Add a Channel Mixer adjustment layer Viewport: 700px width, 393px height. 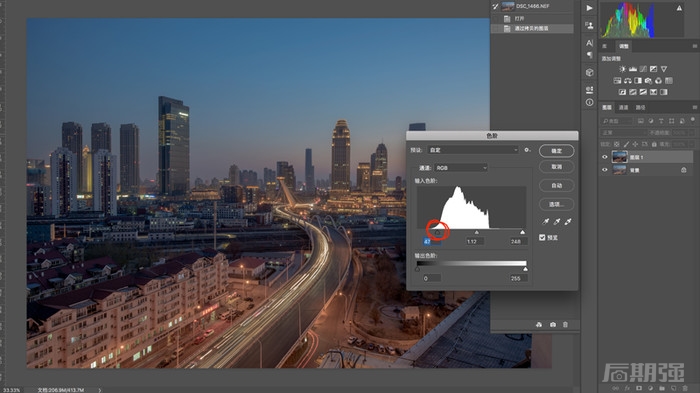tap(658, 81)
